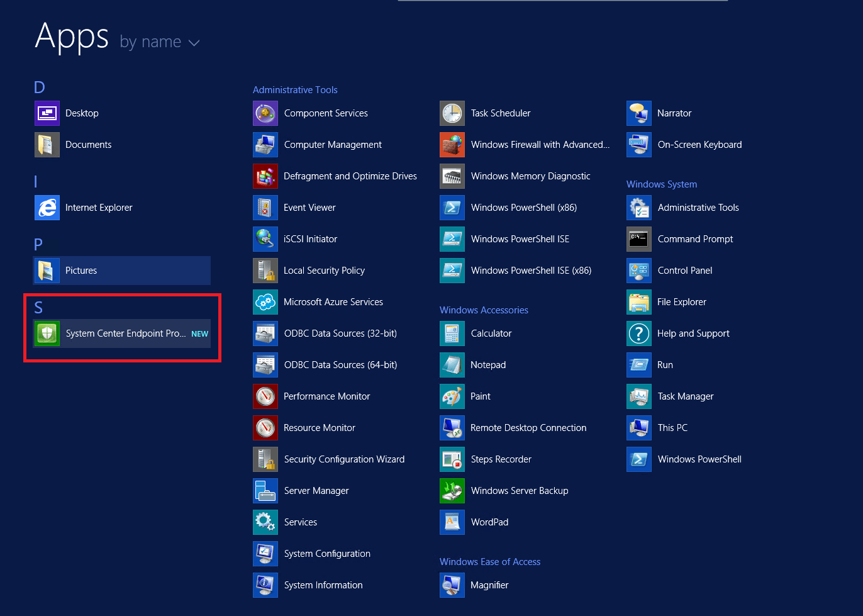Open Task Scheduler clock icon
Viewport: 863px width, 616px height.
pyautogui.click(x=452, y=113)
